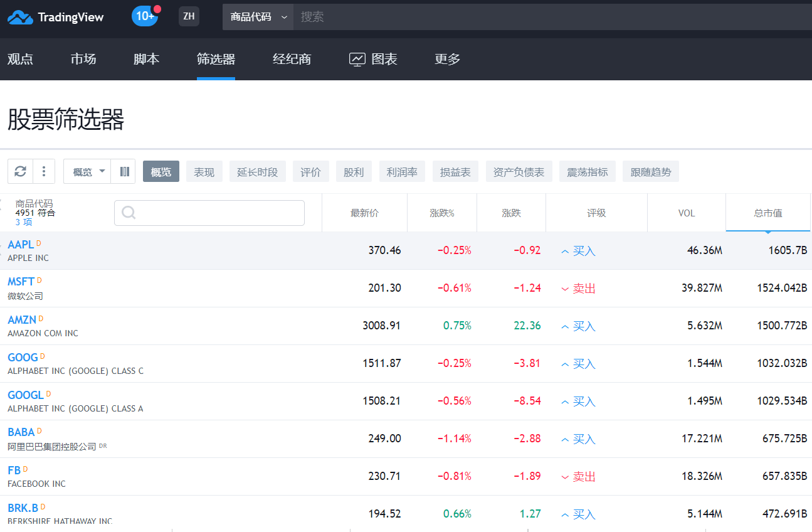Click the 买入 rating for AMZN
The image size is (812, 532).
[578, 326]
